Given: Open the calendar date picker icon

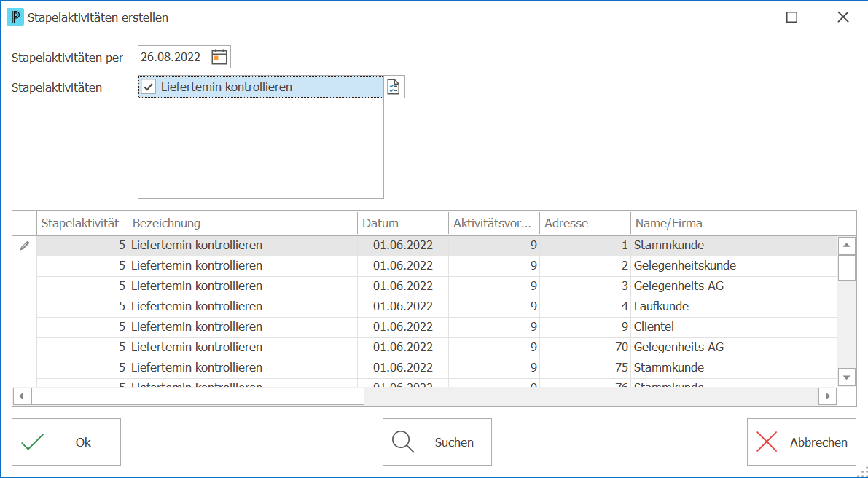Looking at the screenshot, I should tap(219, 57).
